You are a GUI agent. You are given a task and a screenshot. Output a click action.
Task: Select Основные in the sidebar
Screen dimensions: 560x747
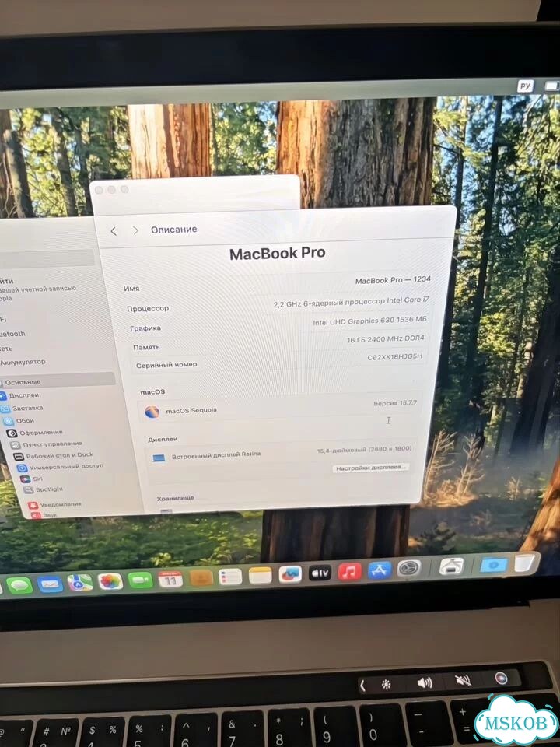(x=57, y=381)
